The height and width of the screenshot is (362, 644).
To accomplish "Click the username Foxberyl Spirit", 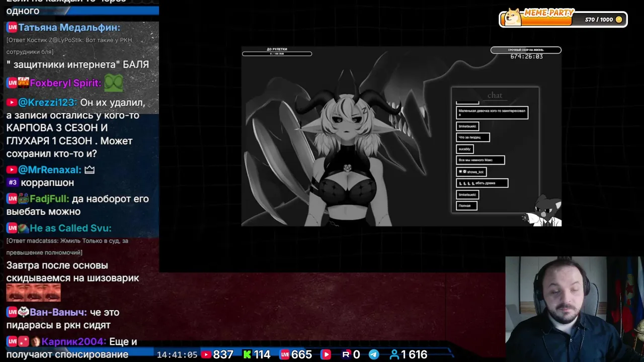I will coord(65,83).
